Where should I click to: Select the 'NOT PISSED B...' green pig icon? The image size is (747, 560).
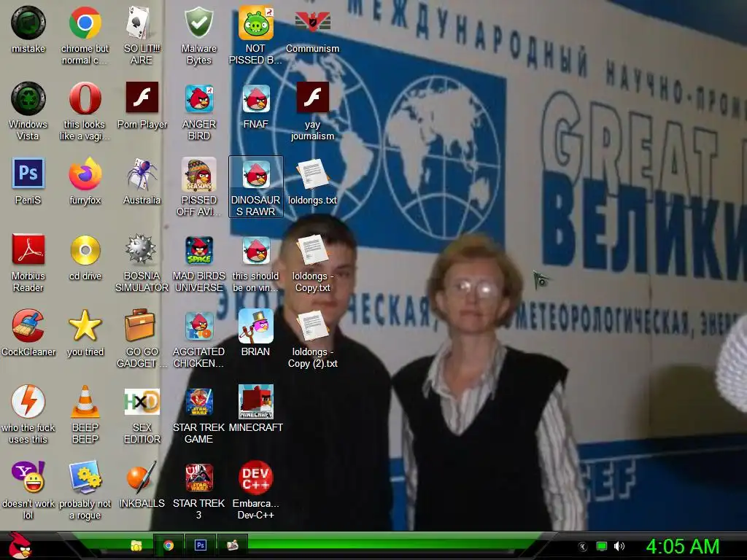(x=256, y=23)
